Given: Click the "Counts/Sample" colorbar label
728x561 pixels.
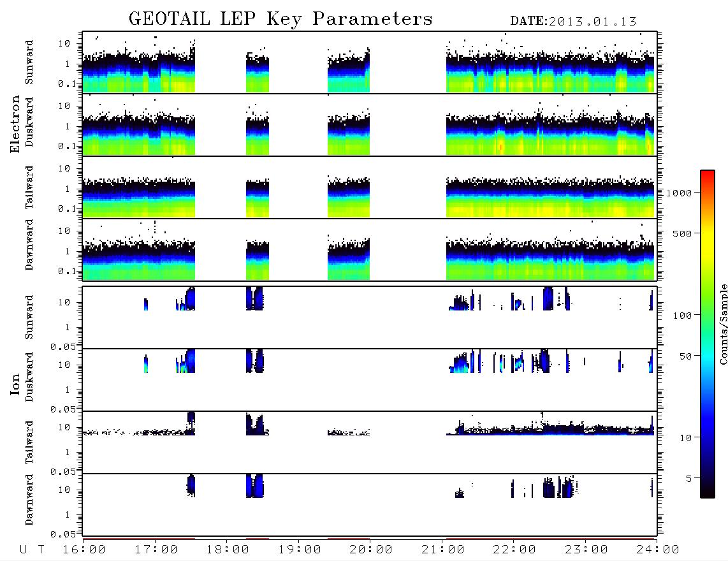Looking at the screenshot, I should pos(723,324).
